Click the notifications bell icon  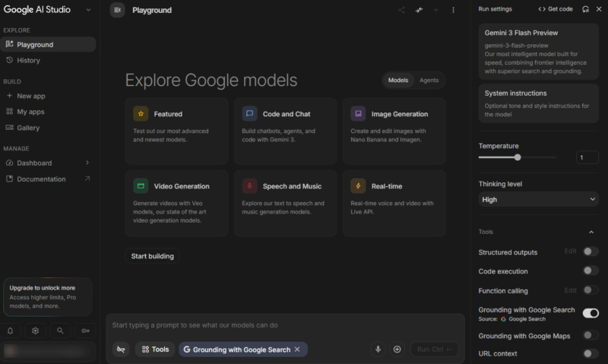(x=11, y=331)
